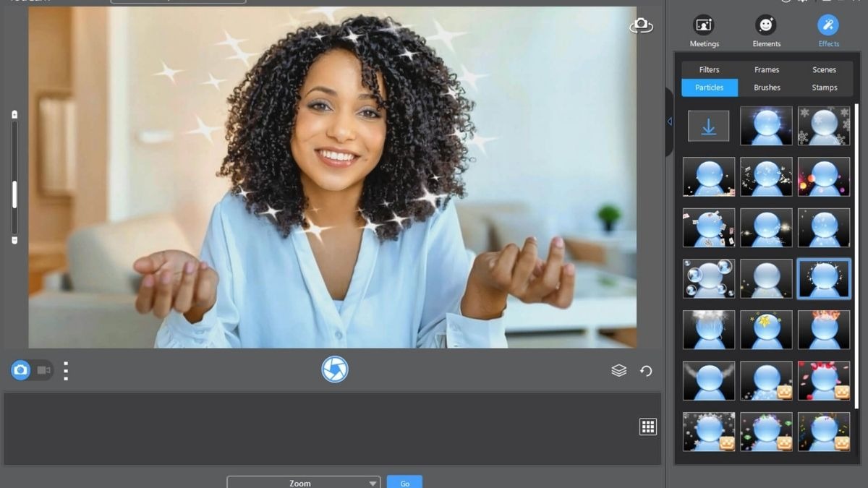
Task: Select the bubbles particle effect thumbnail
Action: tap(709, 279)
